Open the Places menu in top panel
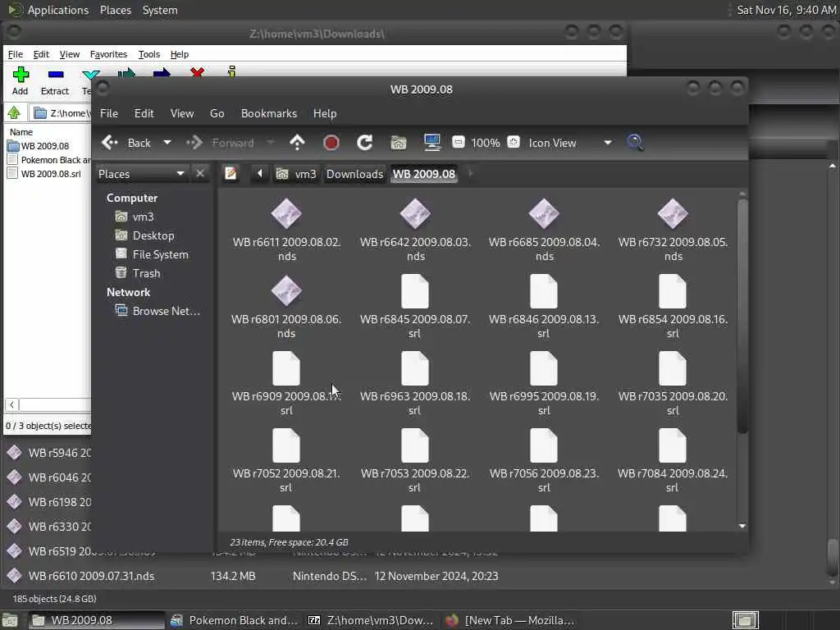 point(115,10)
